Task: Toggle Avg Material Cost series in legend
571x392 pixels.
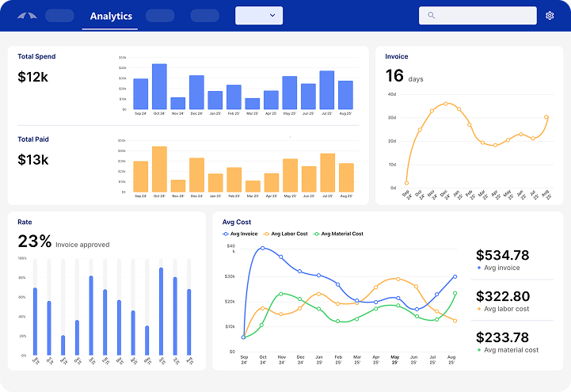Action: coord(341,234)
